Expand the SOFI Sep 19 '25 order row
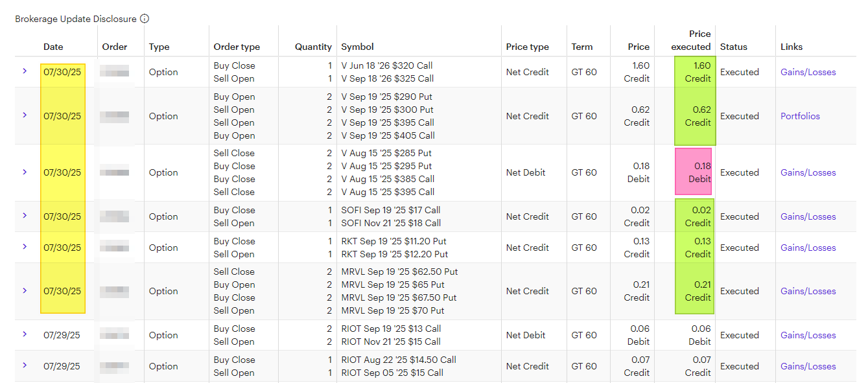868x383 pixels. click(x=25, y=215)
